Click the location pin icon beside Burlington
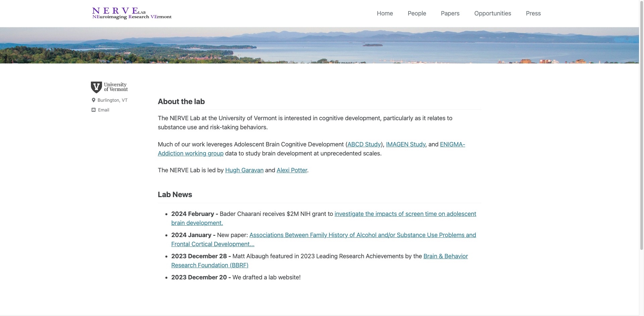644x316 pixels. click(94, 100)
